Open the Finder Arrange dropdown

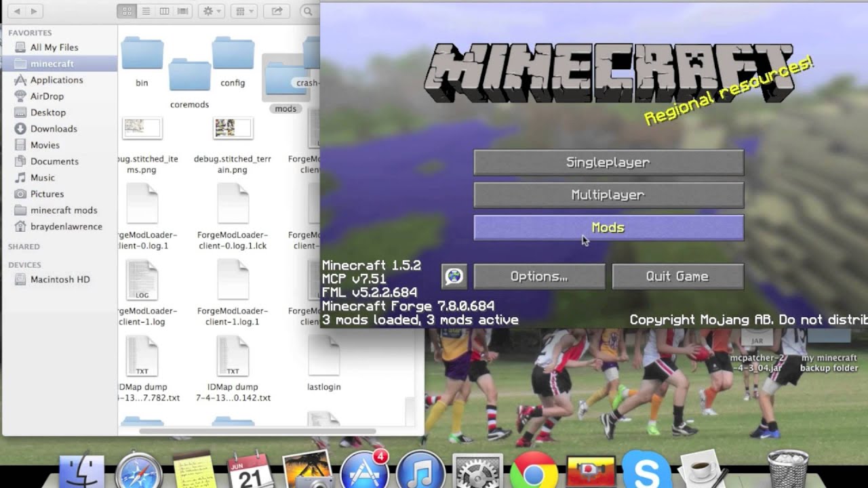coord(243,12)
